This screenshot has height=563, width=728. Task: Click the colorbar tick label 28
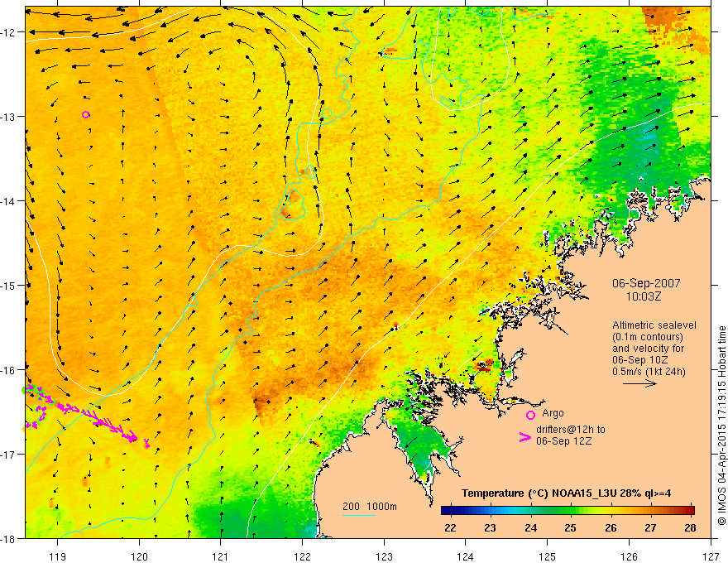click(x=691, y=527)
